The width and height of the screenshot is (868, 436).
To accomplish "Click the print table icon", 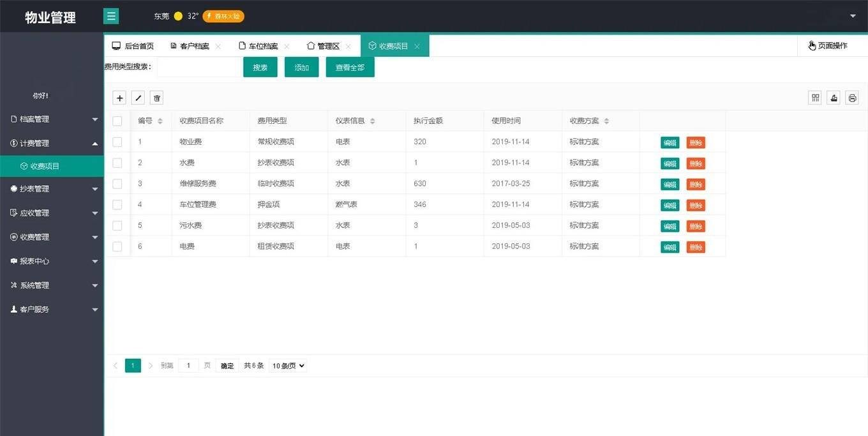I will click(x=852, y=97).
